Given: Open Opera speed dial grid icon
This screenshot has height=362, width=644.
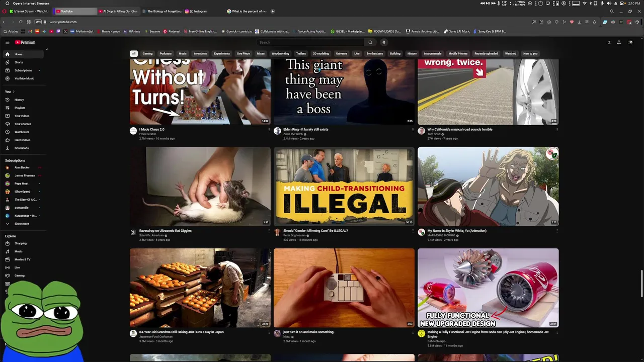Looking at the screenshot, I should (x=29, y=22).
